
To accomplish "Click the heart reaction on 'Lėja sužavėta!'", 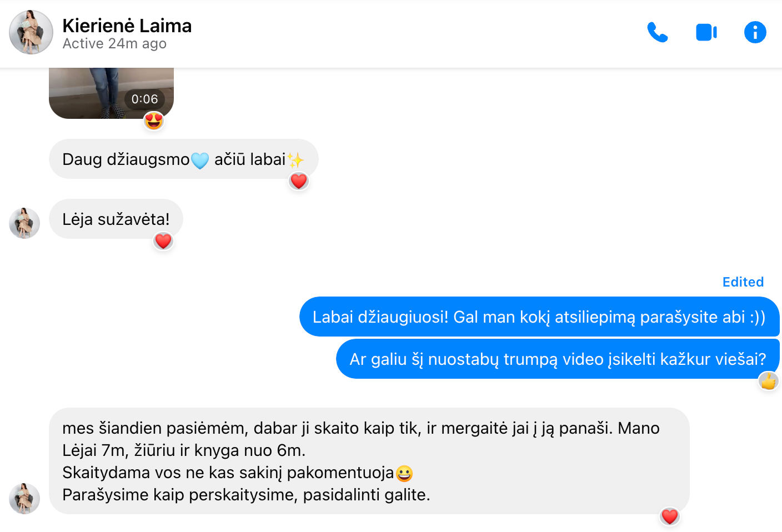I will tap(163, 241).
